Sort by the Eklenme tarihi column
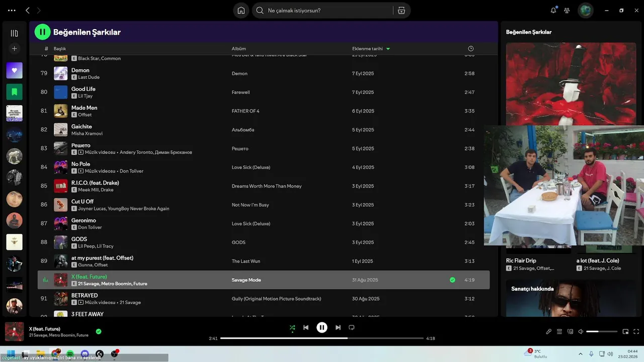 coord(371,49)
